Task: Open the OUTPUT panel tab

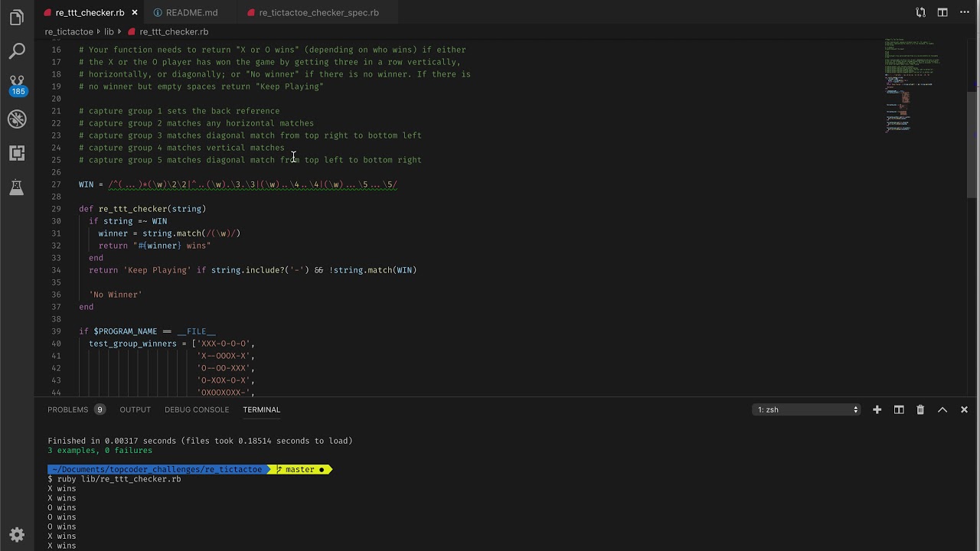Action: point(135,409)
